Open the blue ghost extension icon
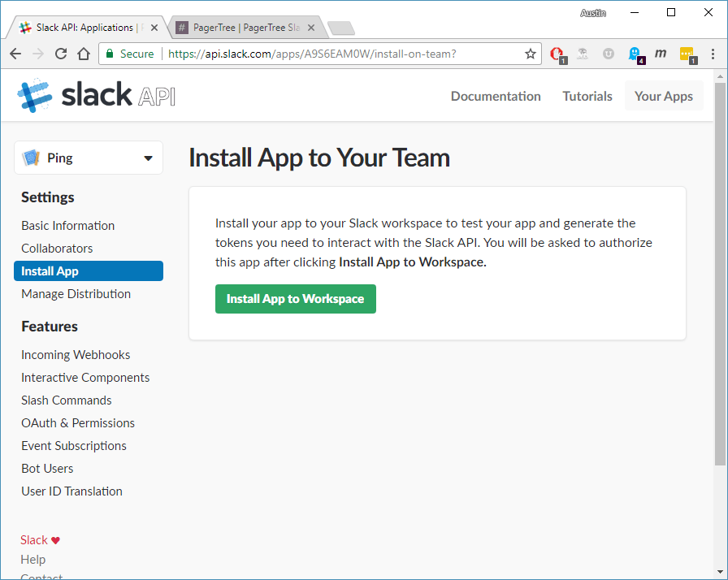728x580 pixels. pos(635,54)
